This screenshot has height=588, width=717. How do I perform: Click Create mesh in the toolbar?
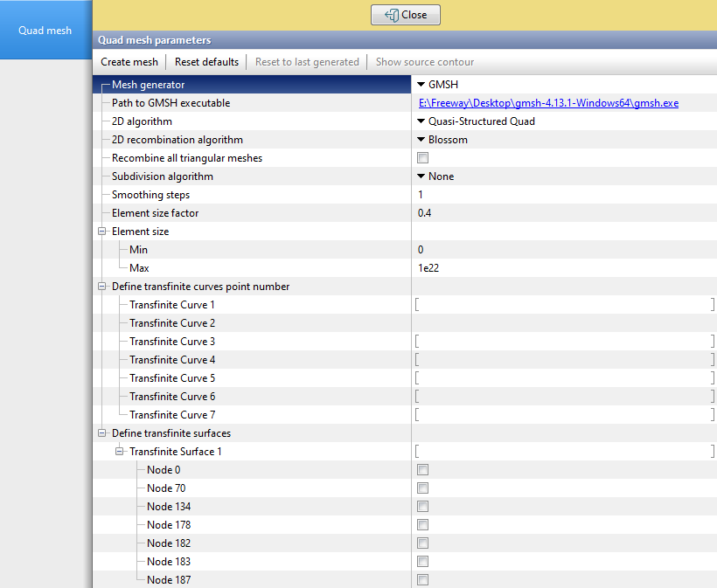pos(129,62)
